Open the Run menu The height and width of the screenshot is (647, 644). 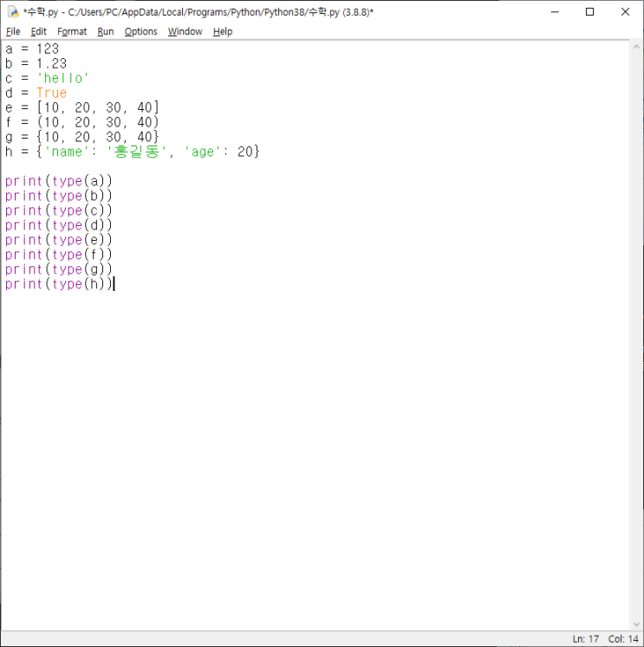pyautogui.click(x=105, y=32)
